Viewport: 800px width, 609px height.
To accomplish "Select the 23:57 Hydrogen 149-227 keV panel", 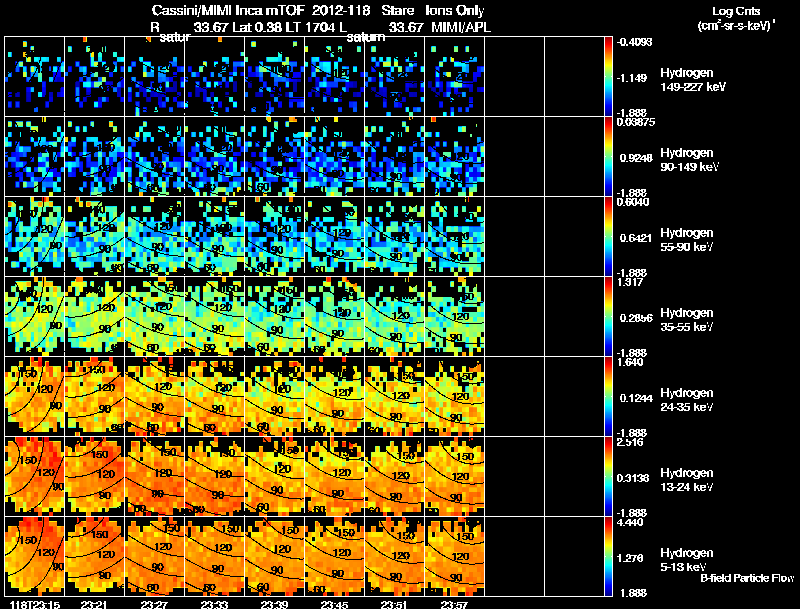I will (x=455, y=77).
